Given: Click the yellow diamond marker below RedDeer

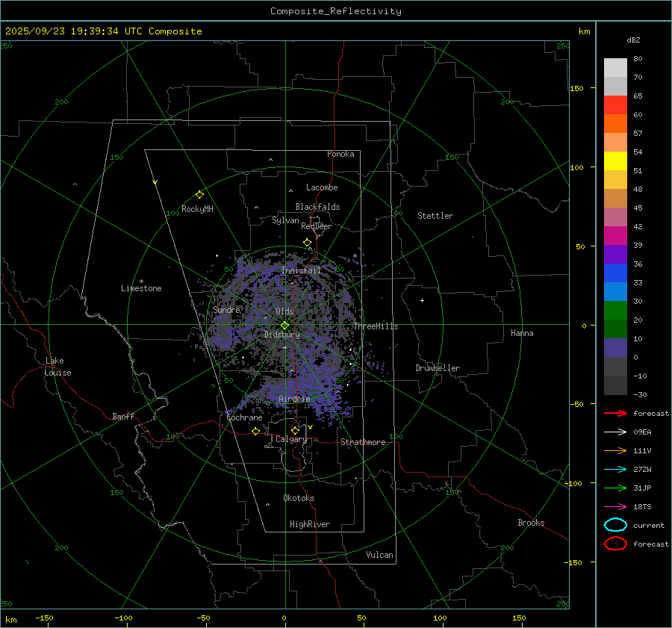Looking at the screenshot, I should click(307, 243).
